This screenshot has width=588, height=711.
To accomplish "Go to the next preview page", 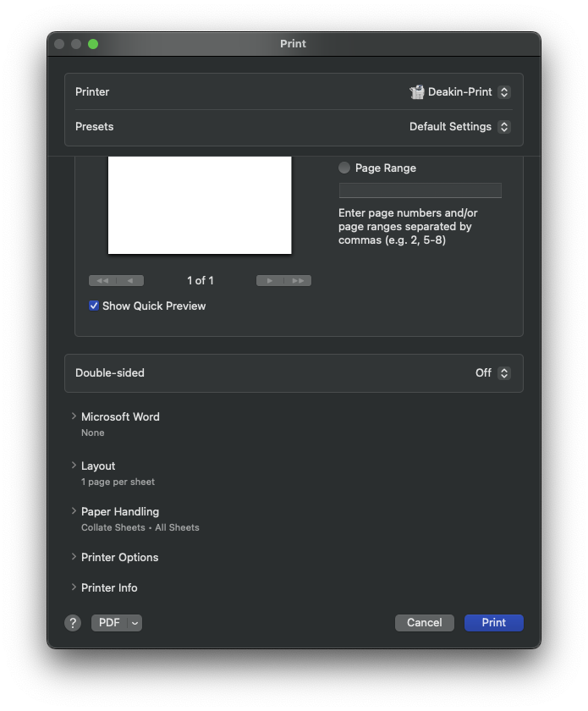I will point(270,281).
